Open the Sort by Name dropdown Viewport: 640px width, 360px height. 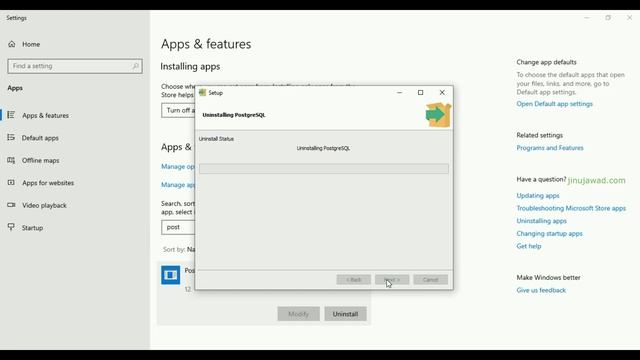(179, 249)
